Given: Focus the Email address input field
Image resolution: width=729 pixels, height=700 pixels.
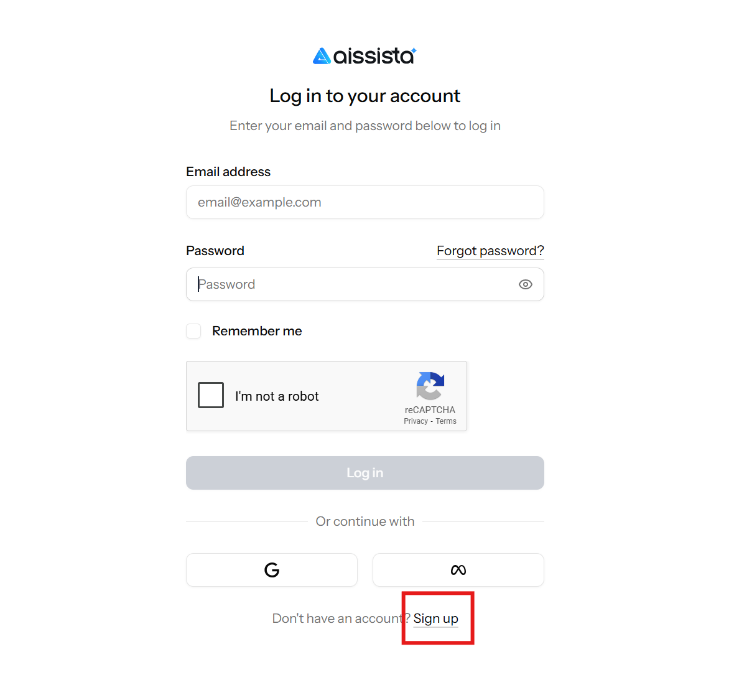Looking at the screenshot, I should 365,202.
